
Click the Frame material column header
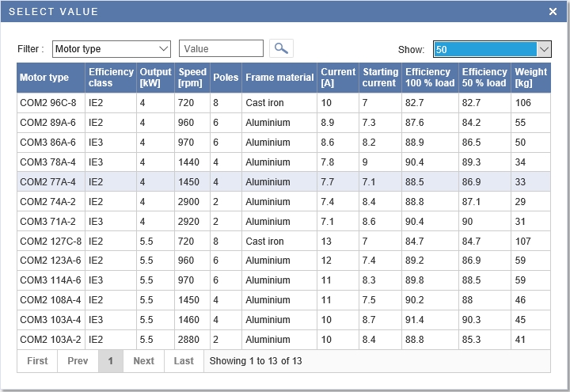tap(279, 78)
